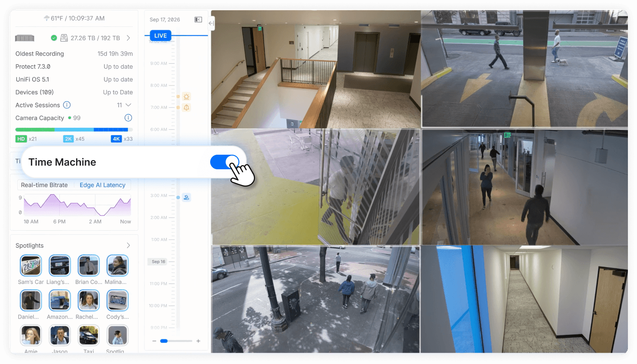Click the LIVE button on the timeline
This screenshot has height=364, width=637.
[x=161, y=35]
